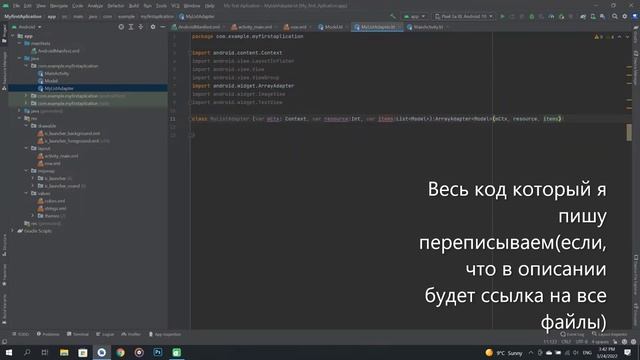Click Expand All icon in Project panel
Image resolution: width=640 pixels, height=360 pixels.
pyautogui.click(x=131, y=27)
